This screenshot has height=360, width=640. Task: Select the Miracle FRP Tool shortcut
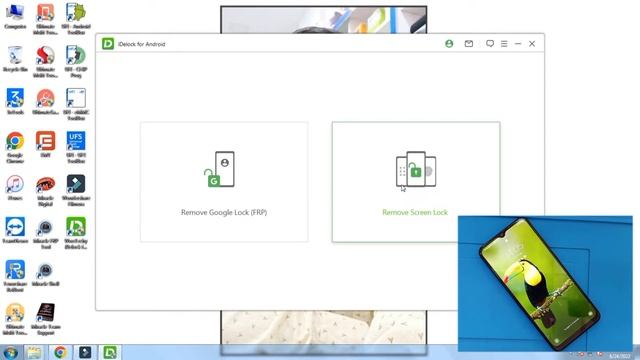coord(45,235)
